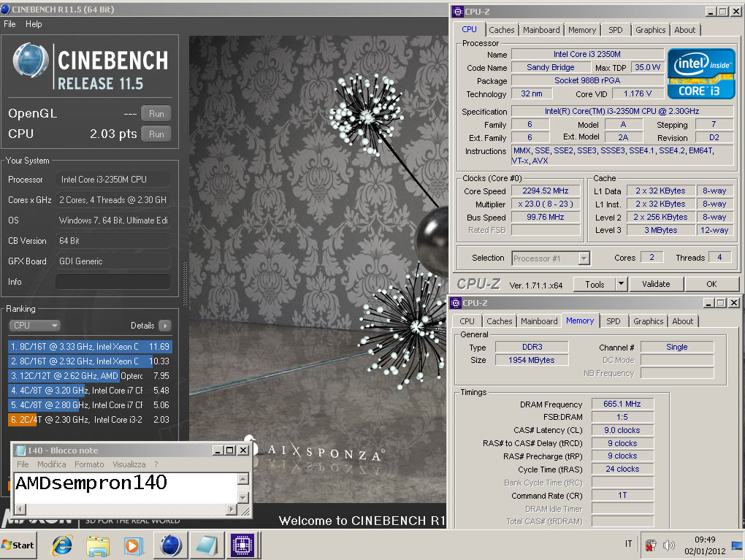Open the Notepad Modifica menu
The width and height of the screenshot is (745, 560).
click(52, 464)
